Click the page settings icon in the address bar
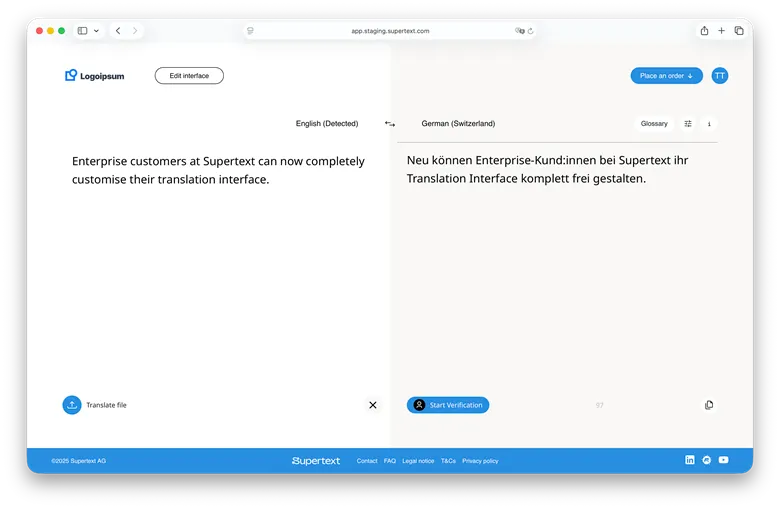The height and width of the screenshot is (509, 780). click(250, 31)
